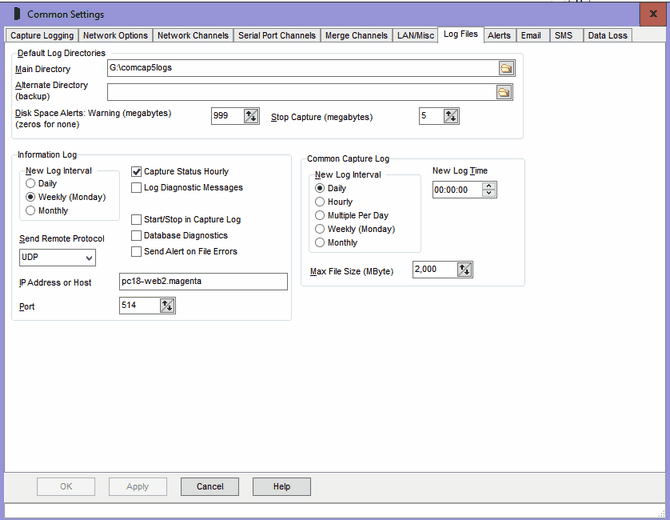The image size is (670, 520).
Task: Select Multiple Per Day interval
Action: tap(320, 215)
